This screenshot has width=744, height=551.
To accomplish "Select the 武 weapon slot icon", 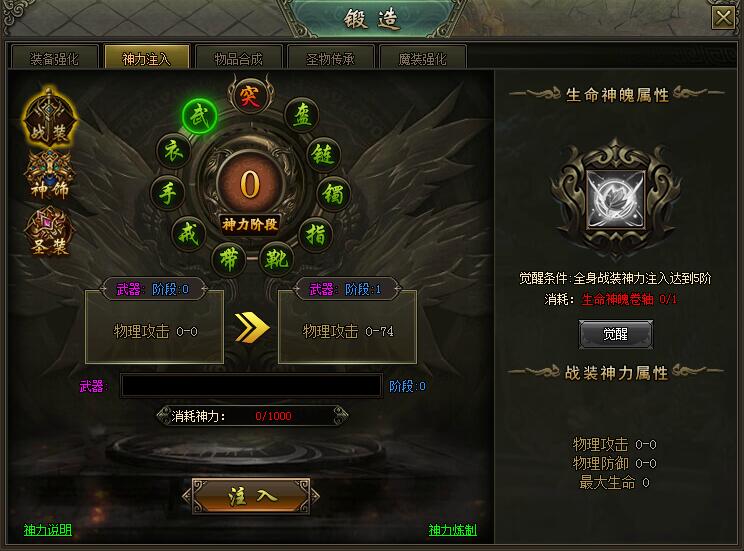I will [x=200, y=116].
